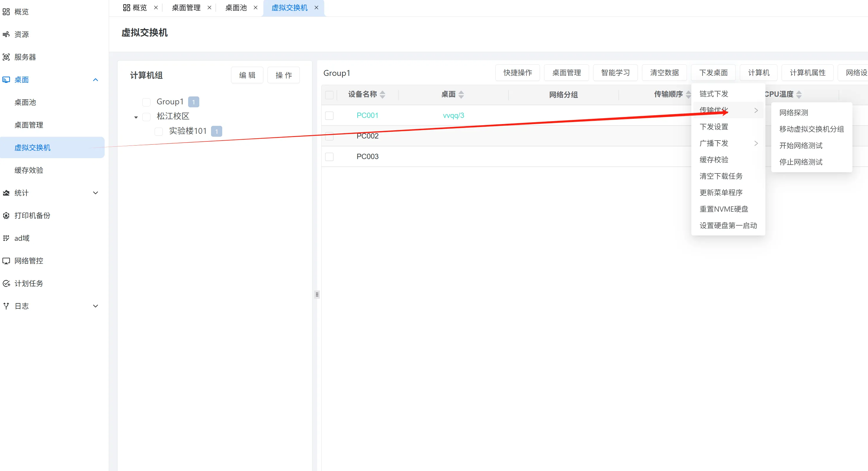This screenshot has height=471, width=868.
Task: Choose 开始网络测试 from the submenu
Action: [x=801, y=146]
